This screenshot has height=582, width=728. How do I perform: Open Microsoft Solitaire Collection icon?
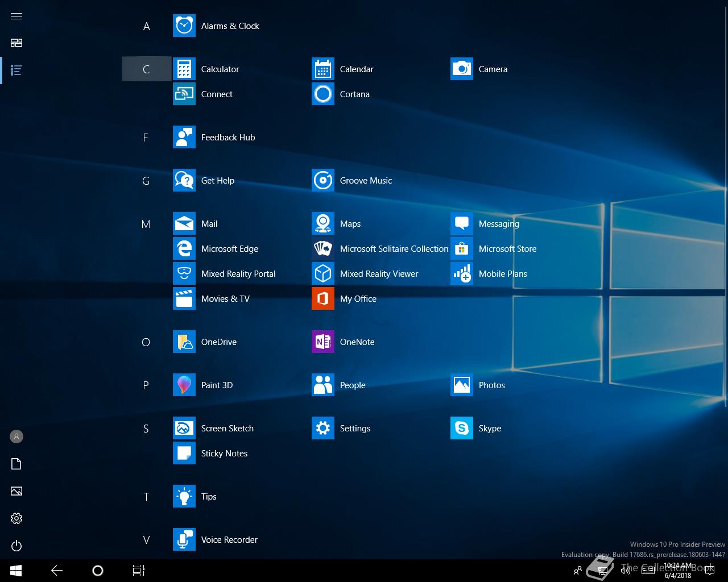pos(322,249)
